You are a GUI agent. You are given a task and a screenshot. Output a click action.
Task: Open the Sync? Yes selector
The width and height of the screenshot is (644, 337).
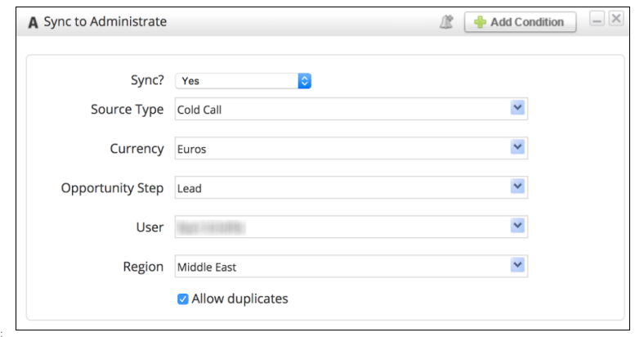coord(244,81)
